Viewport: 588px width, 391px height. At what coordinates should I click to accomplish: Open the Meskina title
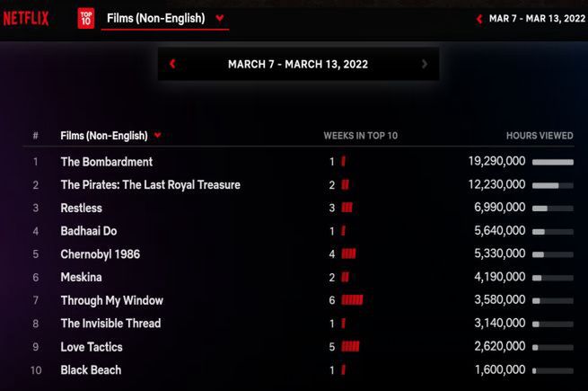(x=82, y=277)
